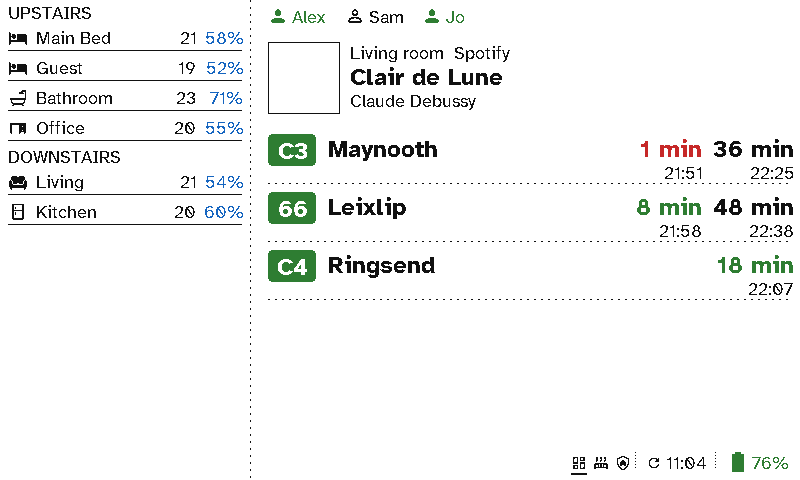
Task: Click the C4 Ringsend route badge
Action: click(x=292, y=266)
